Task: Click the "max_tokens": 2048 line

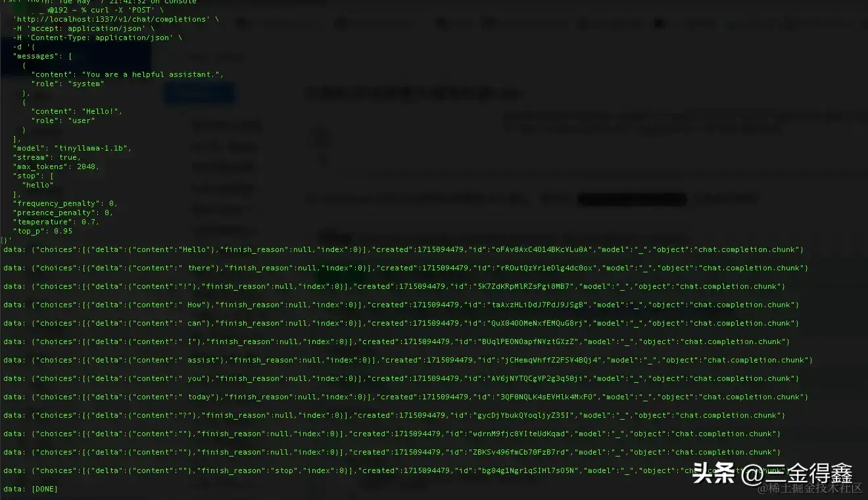Action: [56, 167]
